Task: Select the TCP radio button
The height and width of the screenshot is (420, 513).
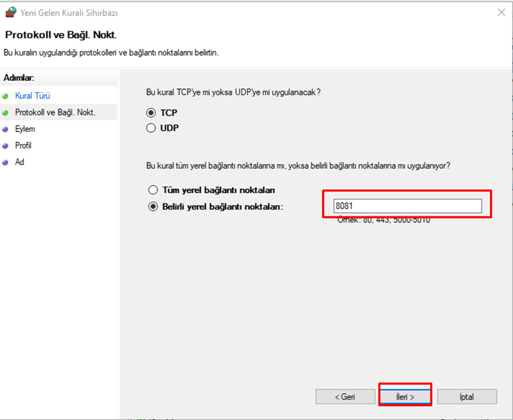Action: 151,113
